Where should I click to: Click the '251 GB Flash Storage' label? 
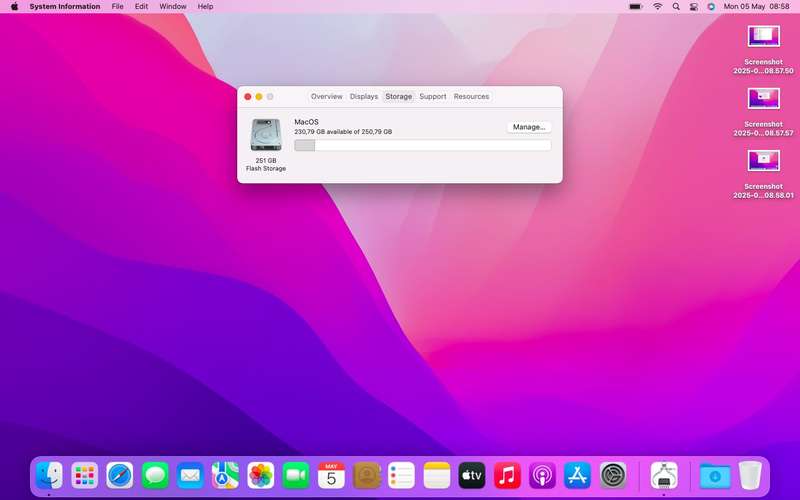pyautogui.click(x=266, y=164)
